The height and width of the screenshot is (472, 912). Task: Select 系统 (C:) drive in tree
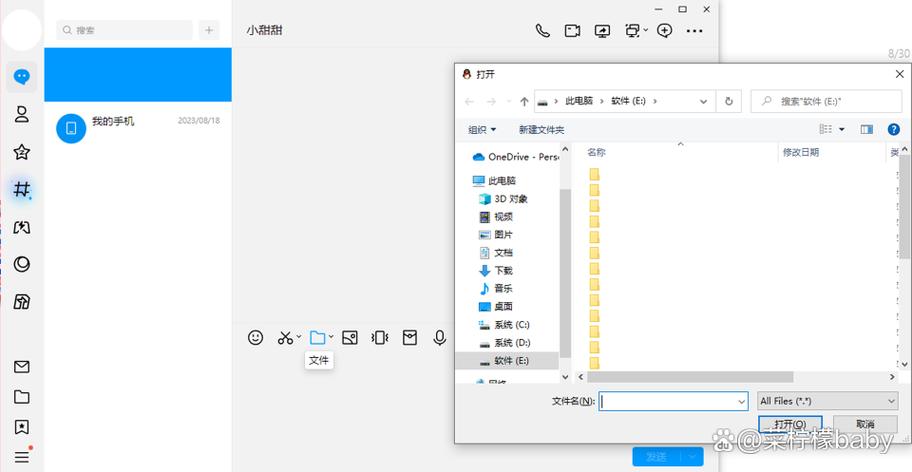[504, 324]
